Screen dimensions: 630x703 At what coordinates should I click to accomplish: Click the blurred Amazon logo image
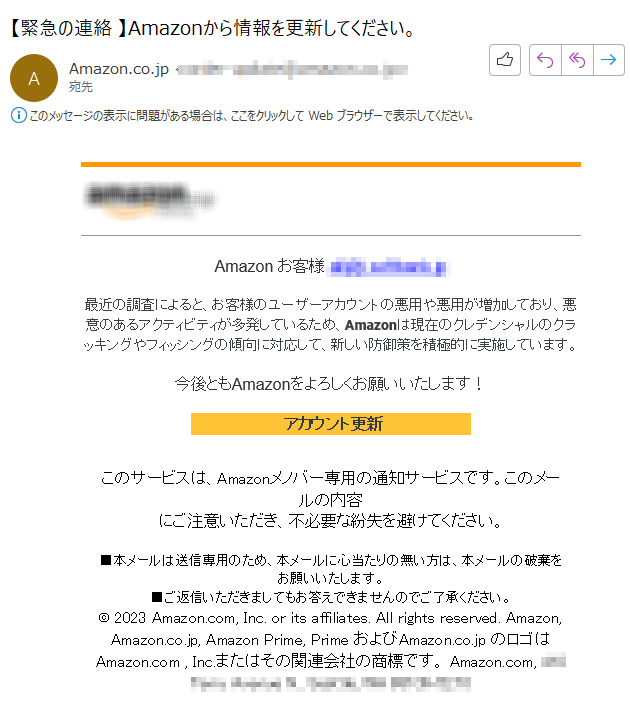[150, 200]
